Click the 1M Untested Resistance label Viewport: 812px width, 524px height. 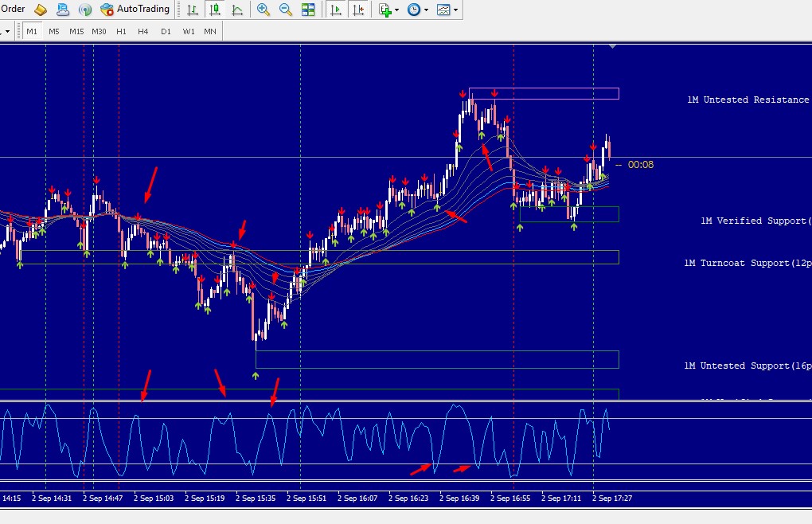[x=748, y=100]
